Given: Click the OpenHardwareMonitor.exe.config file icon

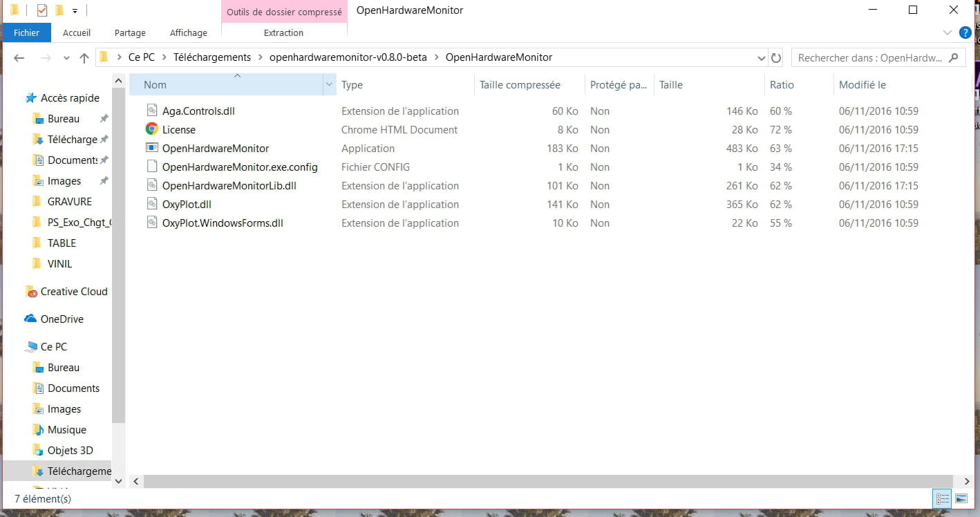Looking at the screenshot, I should point(152,167).
